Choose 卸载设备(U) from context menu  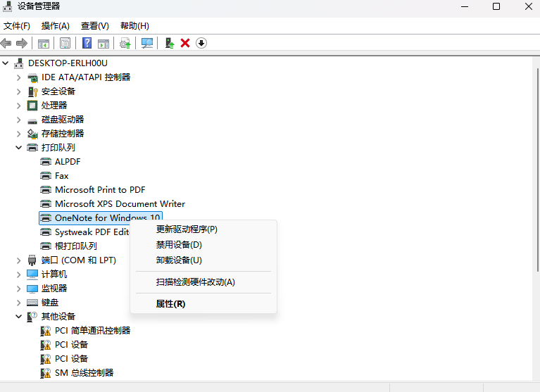click(203, 260)
